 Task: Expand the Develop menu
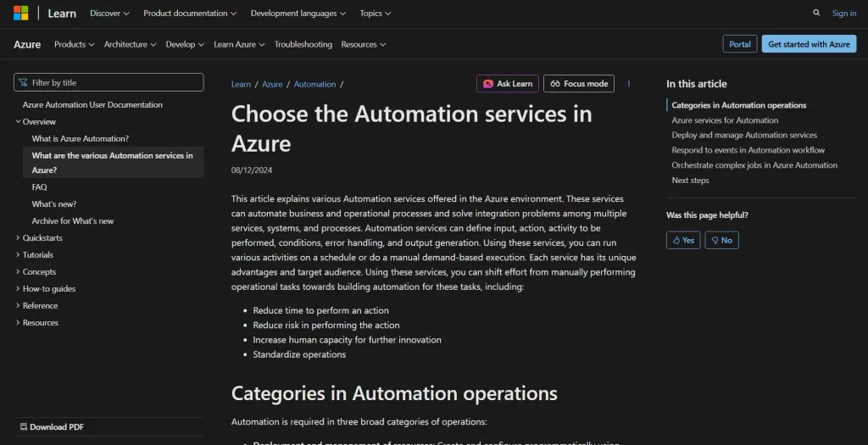[x=185, y=44]
